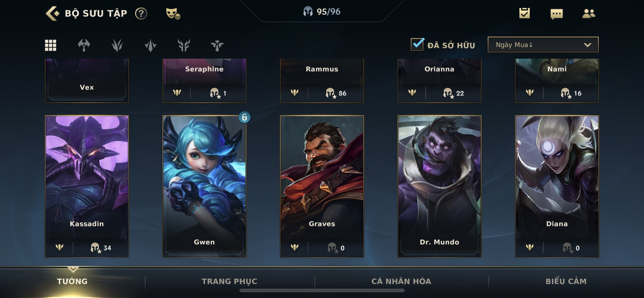Select the Kassadin champion card

pos(87,186)
